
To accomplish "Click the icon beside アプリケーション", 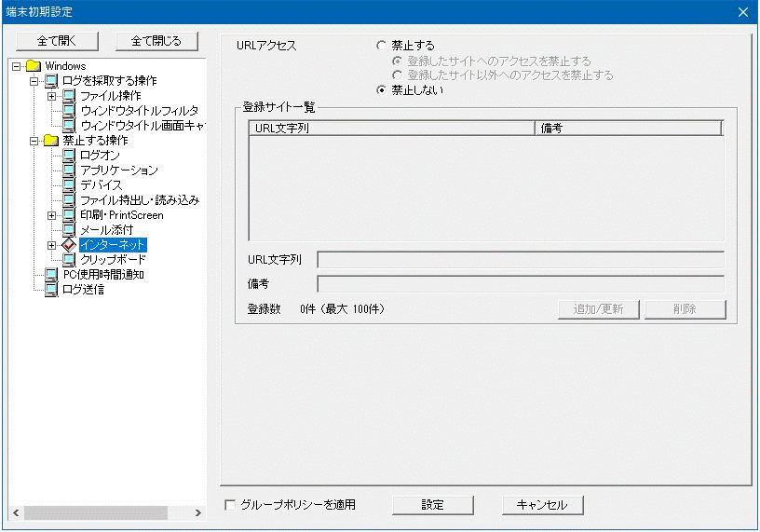I will (69, 171).
